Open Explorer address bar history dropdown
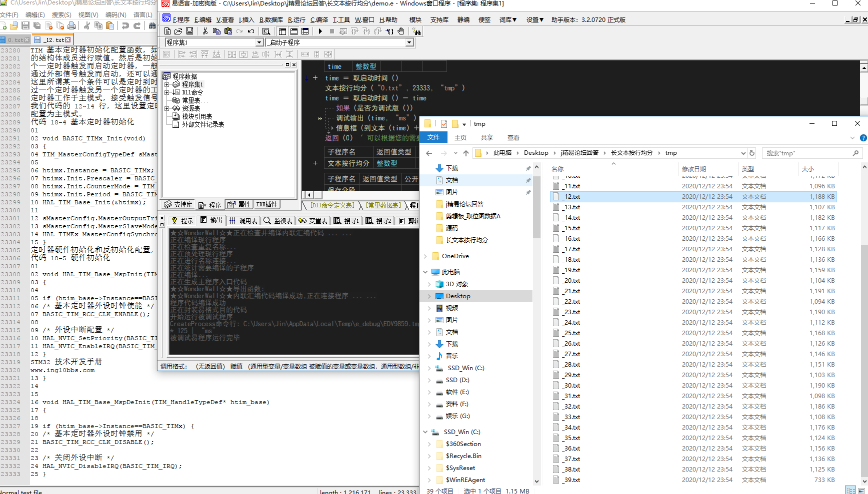 [x=743, y=153]
